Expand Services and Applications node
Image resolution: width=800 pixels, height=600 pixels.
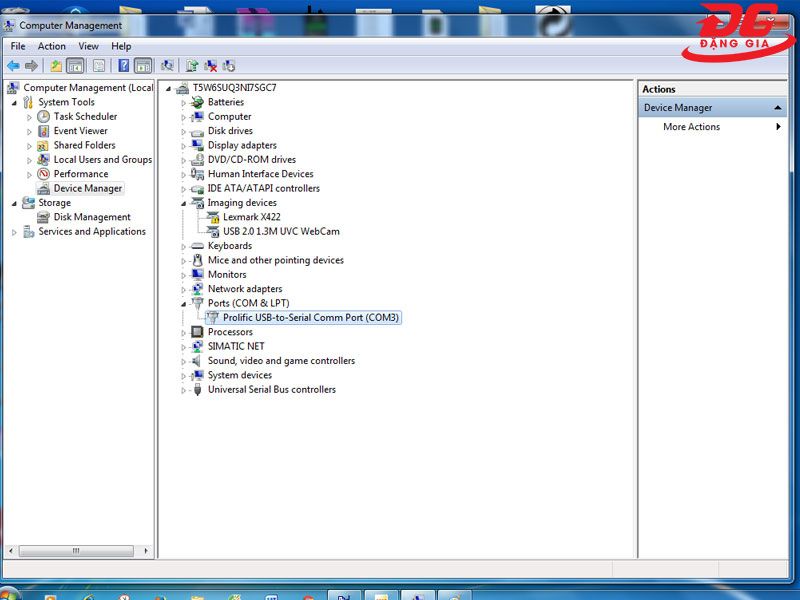[x=14, y=232]
